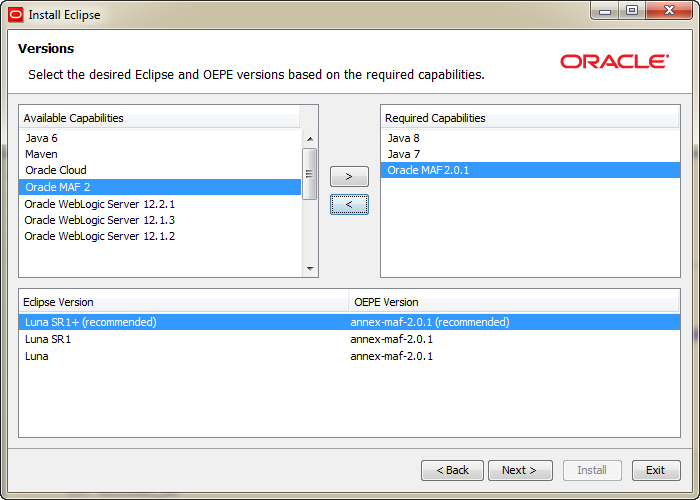The image size is (700, 500).
Task: Click annex-maf-2.0.1 cell in Luna row
Action: point(392,356)
